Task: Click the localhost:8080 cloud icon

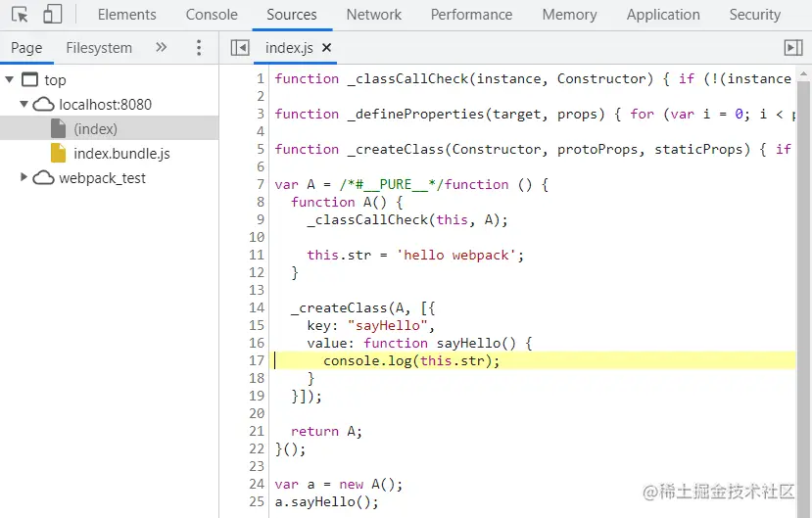Action: (x=43, y=105)
